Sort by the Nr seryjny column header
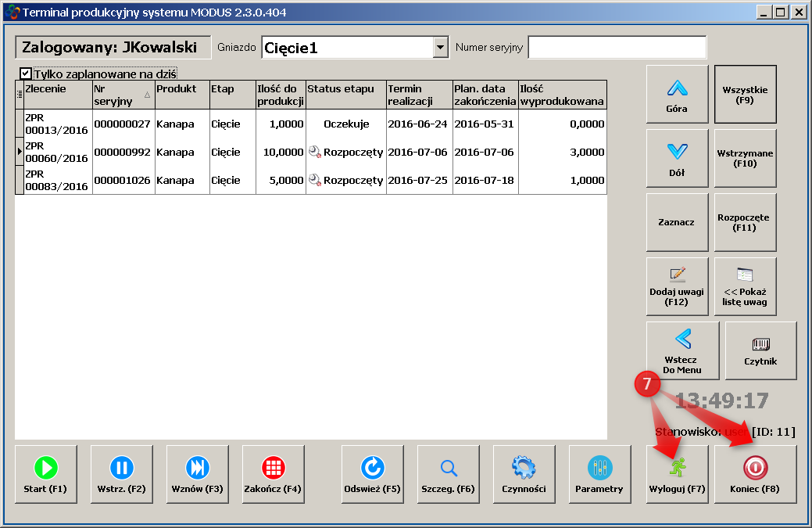812x528 pixels. [122, 95]
